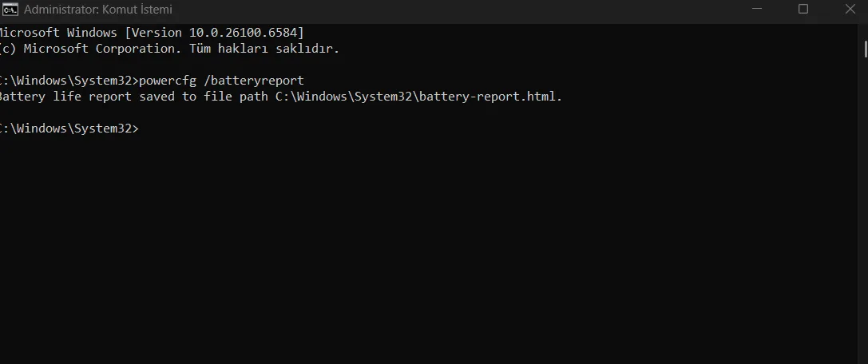This screenshot has height=364, width=868.
Task: Click the 'Microsoft Corporation' copyright text
Action: [x=88, y=49]
